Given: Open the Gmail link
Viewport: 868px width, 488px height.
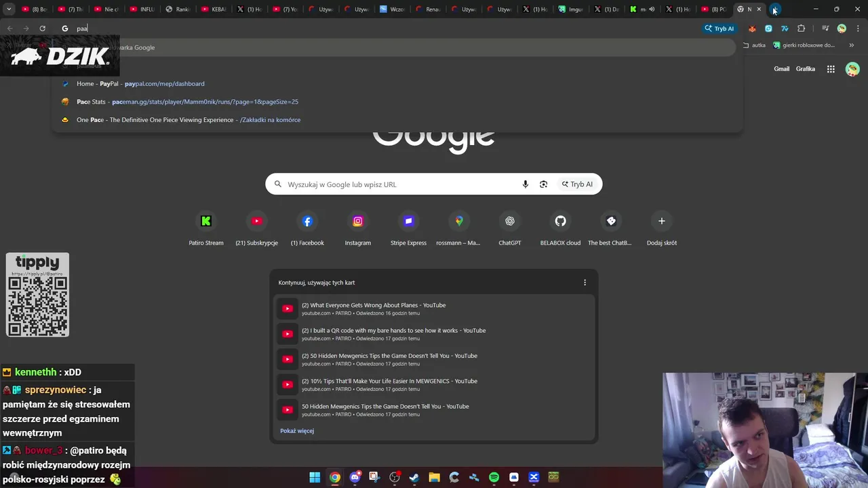Looking at the screenshot, I should (781, 69).
